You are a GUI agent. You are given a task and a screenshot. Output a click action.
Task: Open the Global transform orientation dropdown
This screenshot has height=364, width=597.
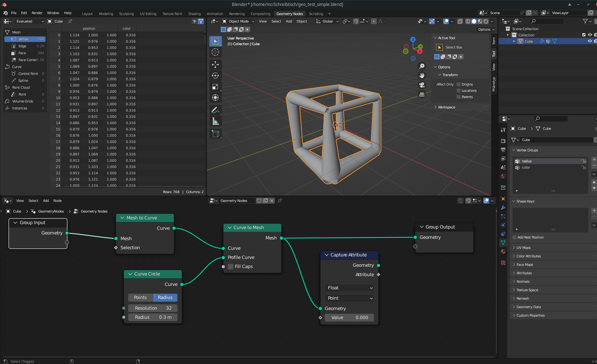click(x=327, y=21)
